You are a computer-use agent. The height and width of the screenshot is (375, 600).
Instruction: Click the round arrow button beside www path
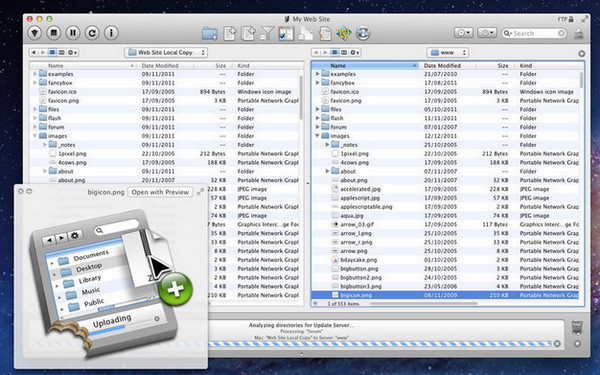click(582, 54)
